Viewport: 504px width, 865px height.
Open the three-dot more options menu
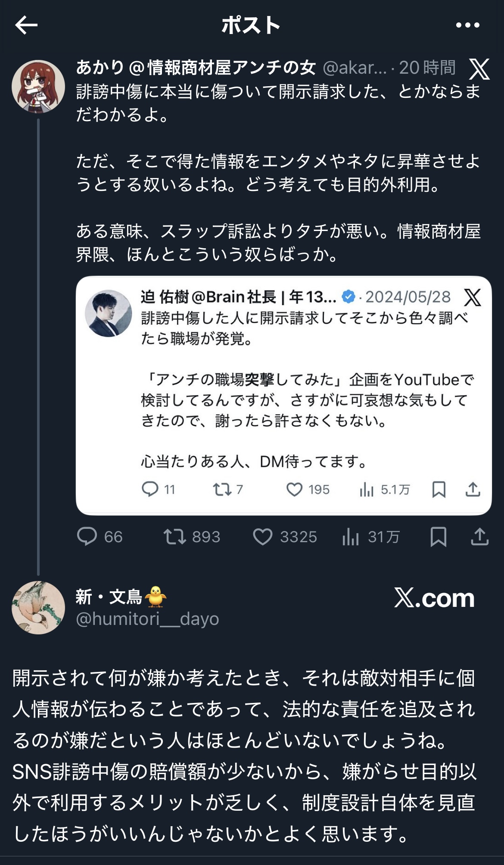[468, 25]
